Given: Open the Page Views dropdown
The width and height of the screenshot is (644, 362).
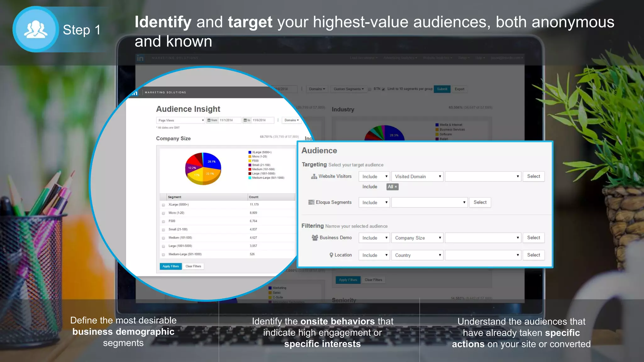Looking at the screenshot, I should pos(180,120).
